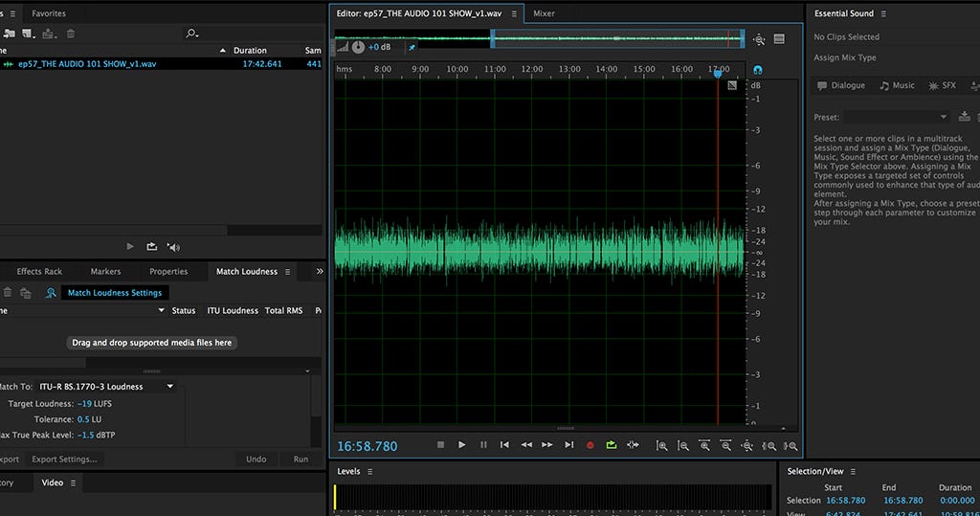Start playback with the editor Play button
Screen dimensions: 980x516
462,445
